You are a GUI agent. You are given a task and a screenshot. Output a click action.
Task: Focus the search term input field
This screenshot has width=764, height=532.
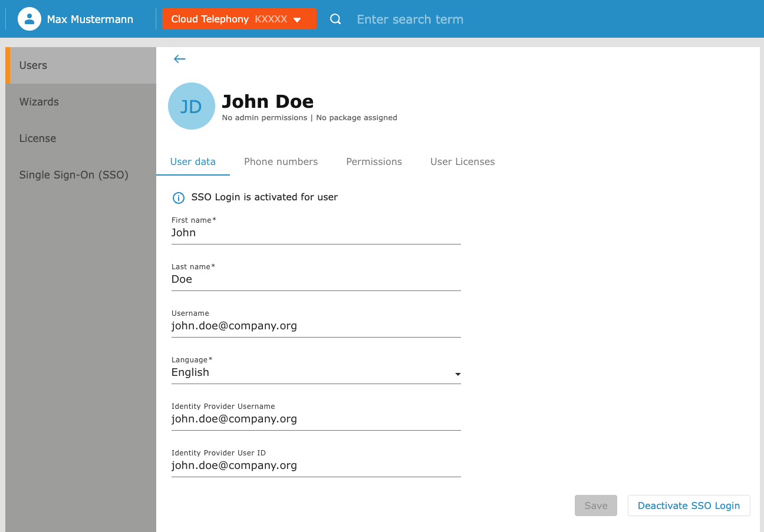tap(410, 19)
